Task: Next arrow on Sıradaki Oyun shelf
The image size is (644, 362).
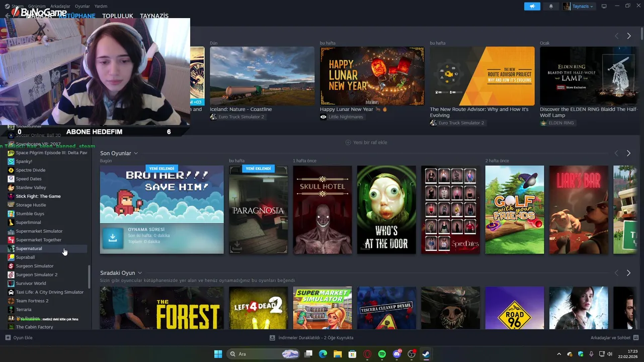Action: 628,273
